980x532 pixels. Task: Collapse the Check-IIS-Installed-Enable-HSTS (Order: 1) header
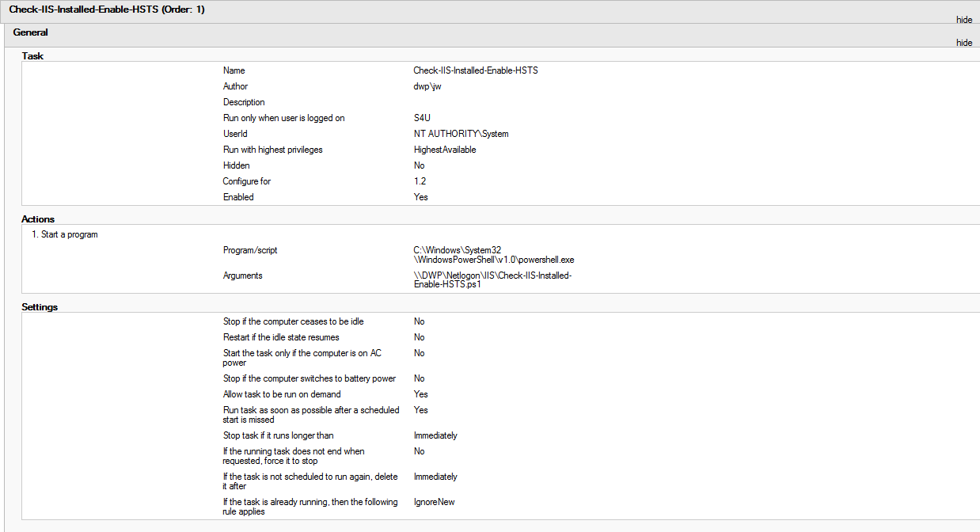point(107,9)
